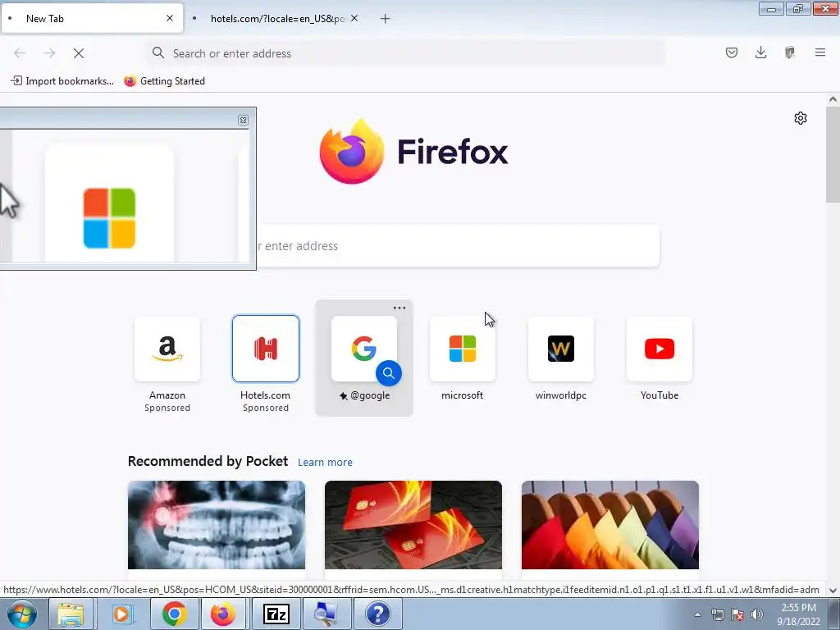840x630 pixels.
Task: Close the New Tab tab
Action: [x=170, y=18]
